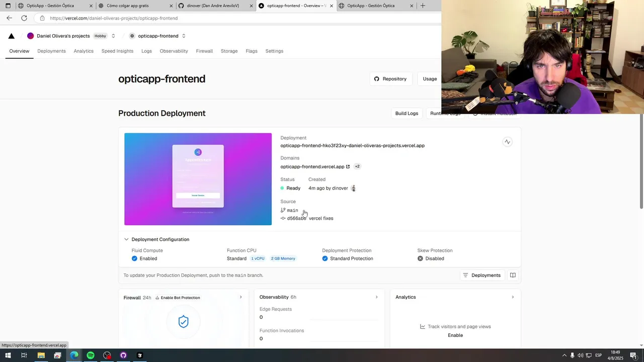Click the volume icon in system tray
Screen dimensions: 644x362
(580, 355)
